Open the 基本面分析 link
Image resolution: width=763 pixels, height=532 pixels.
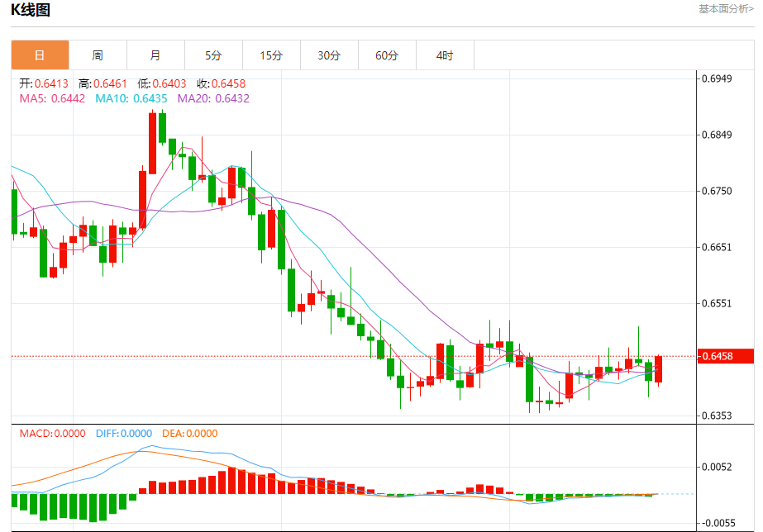coord(726,9)
